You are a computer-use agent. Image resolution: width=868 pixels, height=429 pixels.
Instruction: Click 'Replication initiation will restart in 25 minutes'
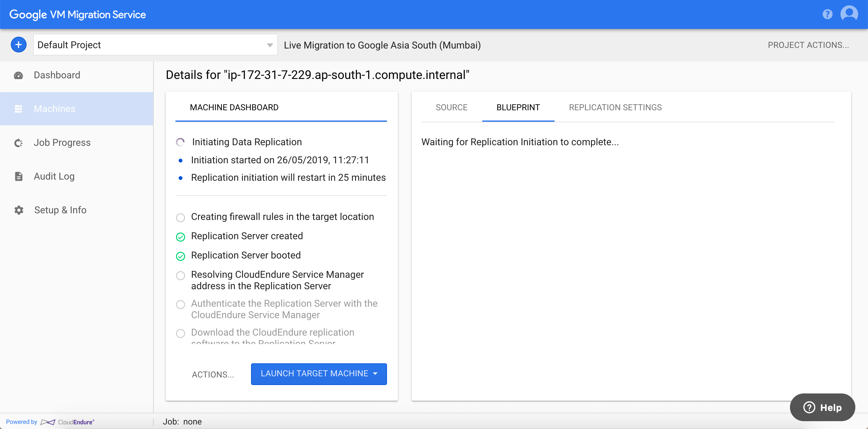click(288, 177)
